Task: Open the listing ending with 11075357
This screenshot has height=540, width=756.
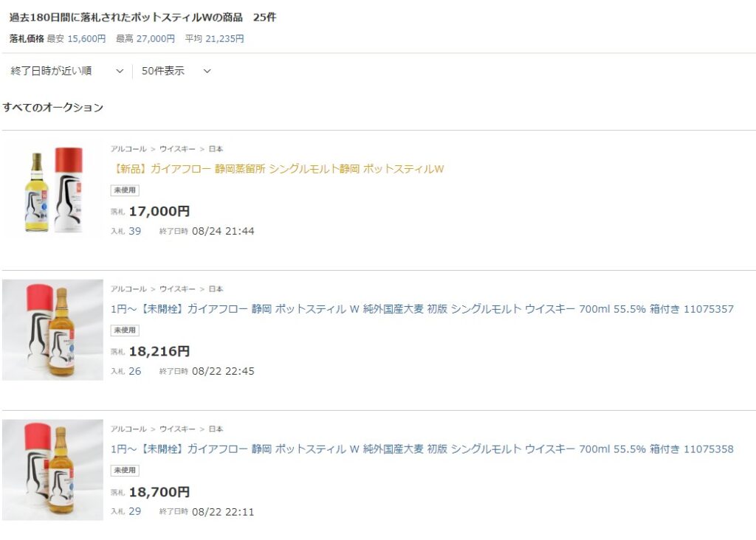Action: pos(422,309)
